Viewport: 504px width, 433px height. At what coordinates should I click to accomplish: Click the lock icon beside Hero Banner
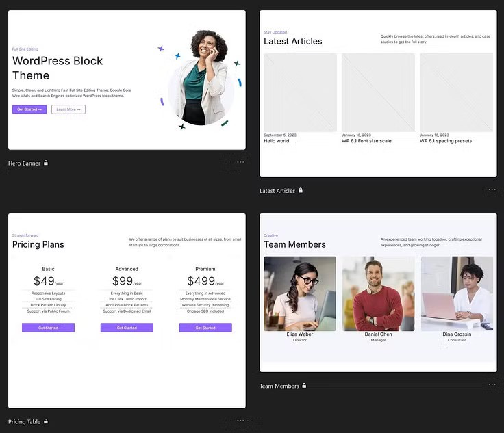coord(46,163)
